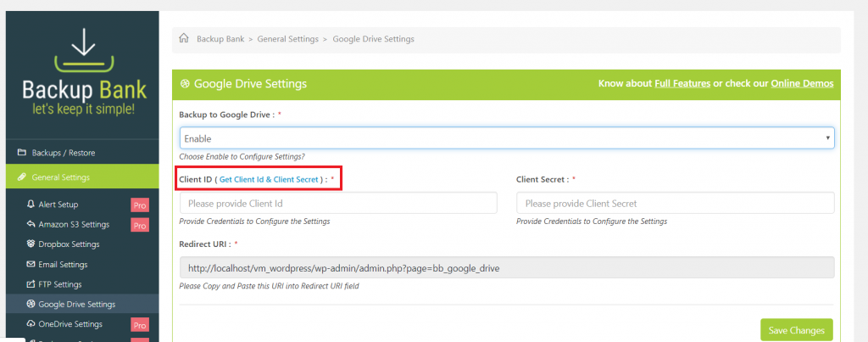Click into the Client Secret field
The image size is (868, 342).
tap(676, 204)
